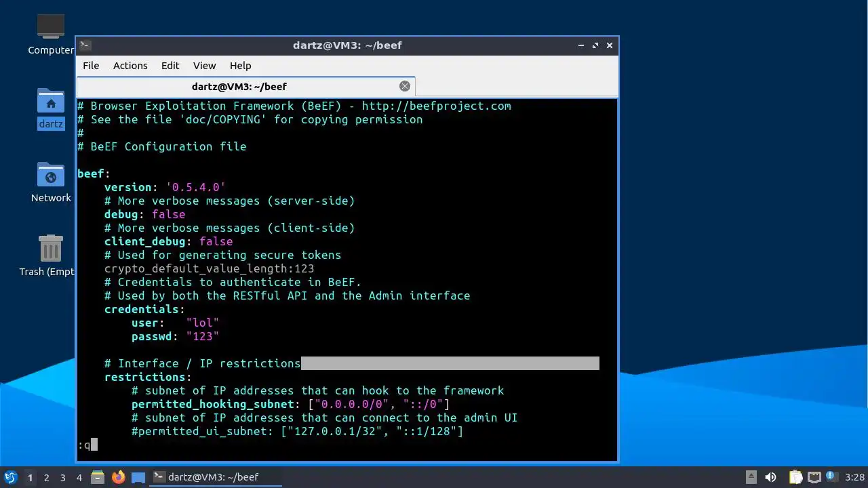Switch to workspace 3

pos(63,478)
